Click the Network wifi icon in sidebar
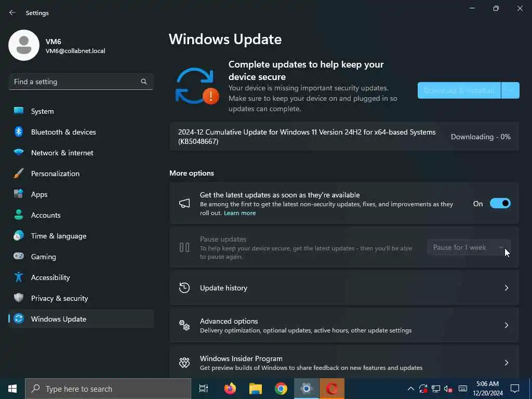This screenshot has width=532, height=399. 19,152
